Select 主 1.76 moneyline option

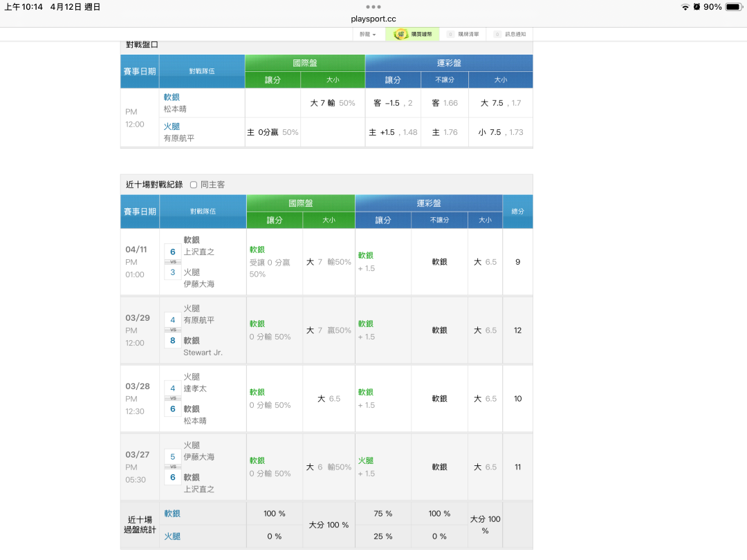445,132
